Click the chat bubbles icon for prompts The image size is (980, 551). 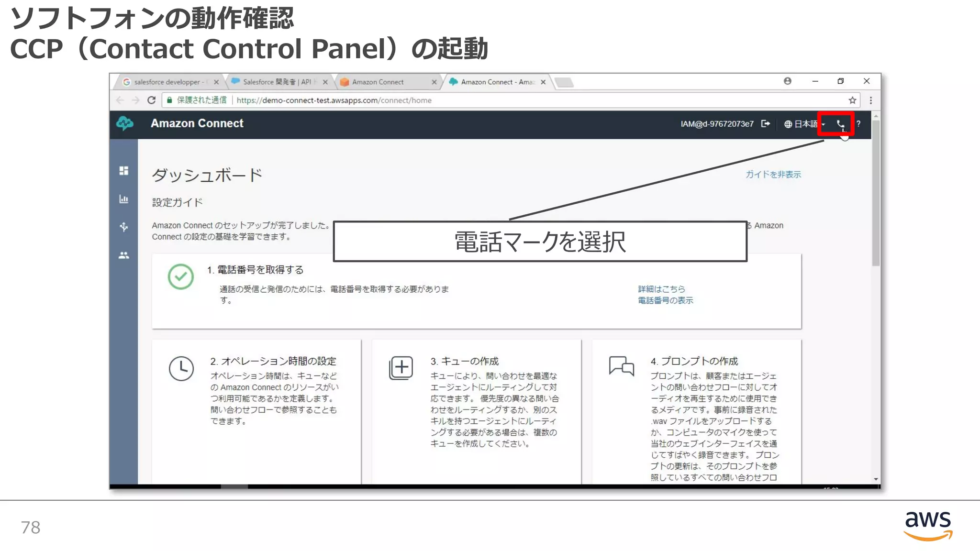click(622, 366)
